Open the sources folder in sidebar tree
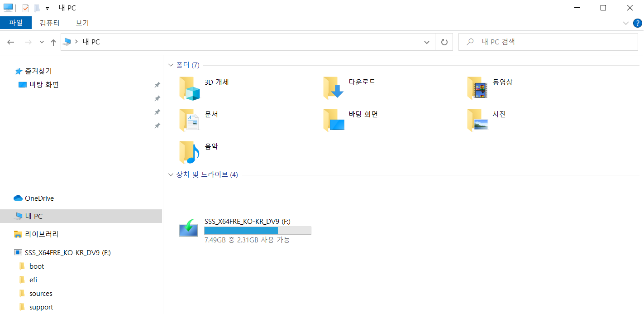Screen dimensions: 644x314 [x=36, y=293]
